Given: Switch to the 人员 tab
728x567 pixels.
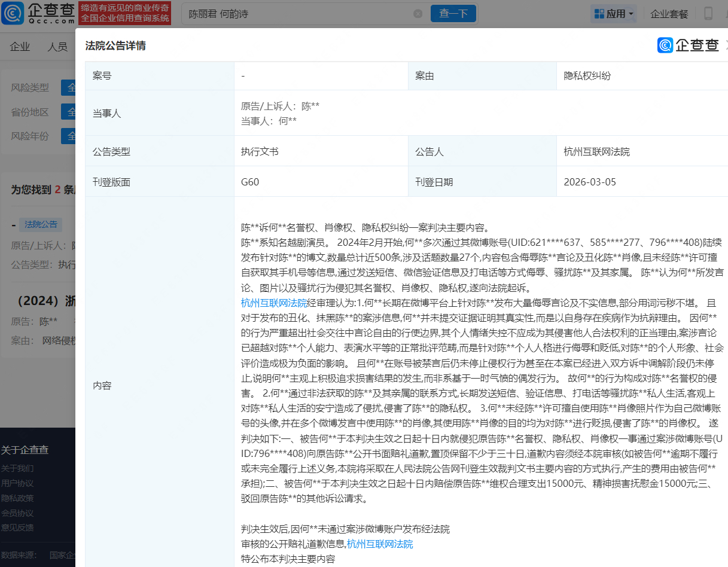Looking at the screenshot, I should click(57, 47).
